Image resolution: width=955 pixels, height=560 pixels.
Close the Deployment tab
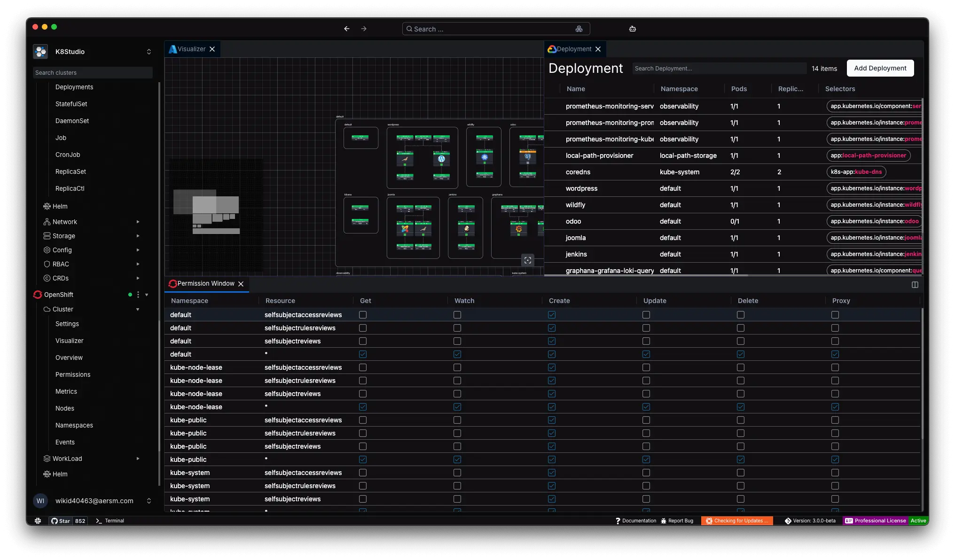(x=598, y=49)
